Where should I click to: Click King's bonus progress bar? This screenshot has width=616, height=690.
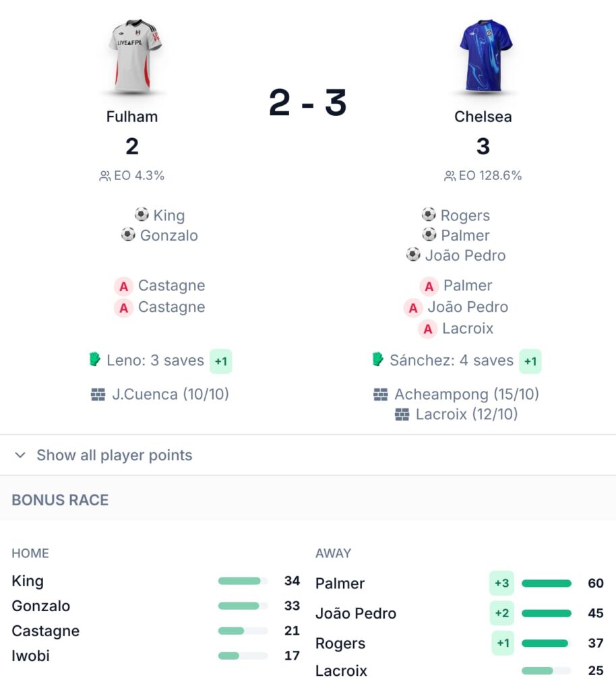[x=243, y=581]
